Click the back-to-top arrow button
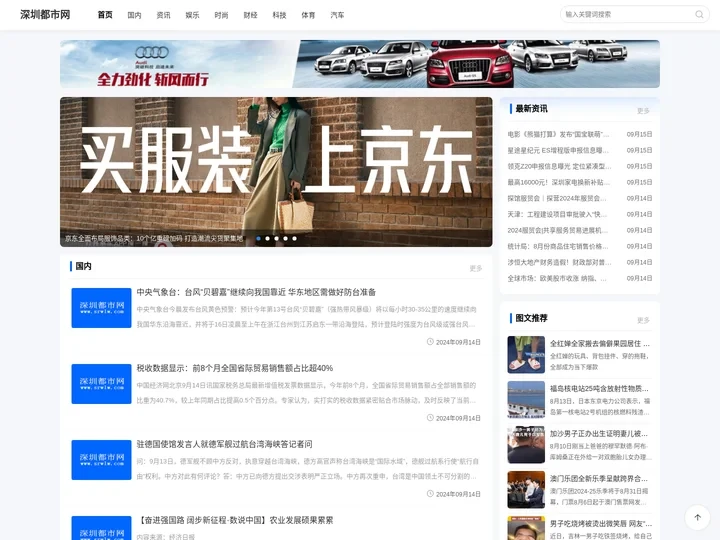This screenshot has height=540, width=720. (698, 518)
